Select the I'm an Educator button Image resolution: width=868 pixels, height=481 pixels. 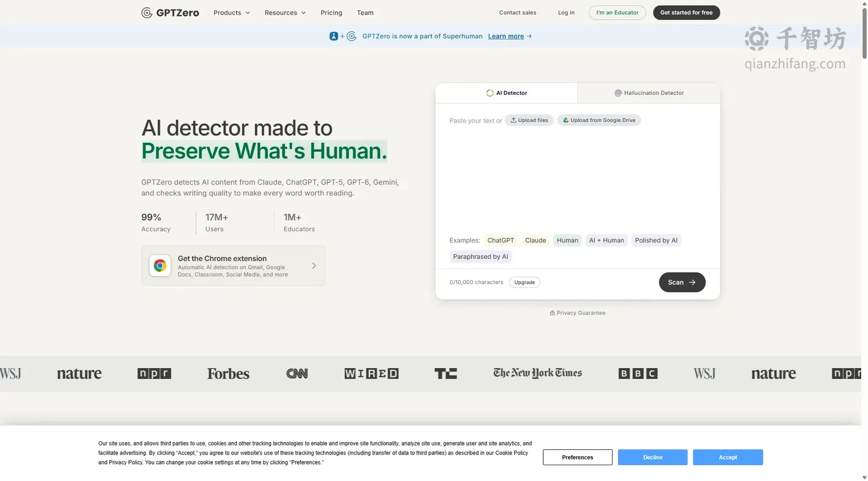pos(617,12)
